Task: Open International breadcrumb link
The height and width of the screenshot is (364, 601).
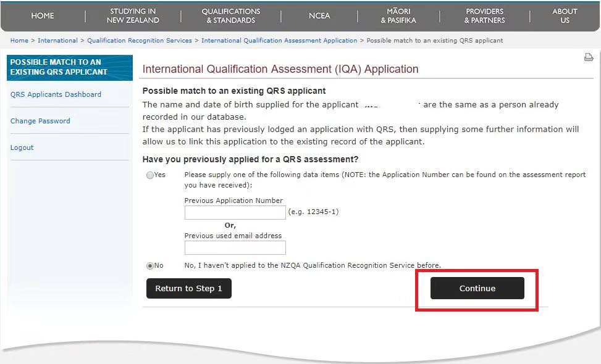Action: 57,41
